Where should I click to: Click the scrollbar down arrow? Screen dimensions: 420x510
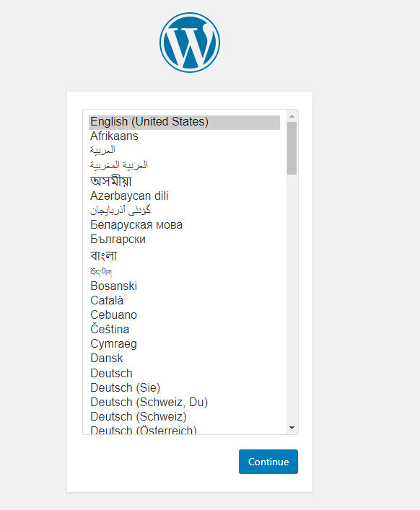coord(292,428)
